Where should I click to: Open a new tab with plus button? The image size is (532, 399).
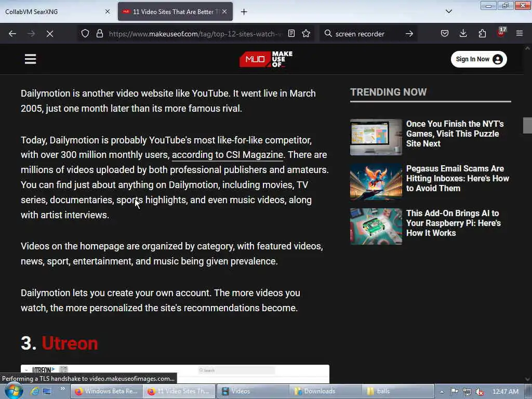click(244, 12)
